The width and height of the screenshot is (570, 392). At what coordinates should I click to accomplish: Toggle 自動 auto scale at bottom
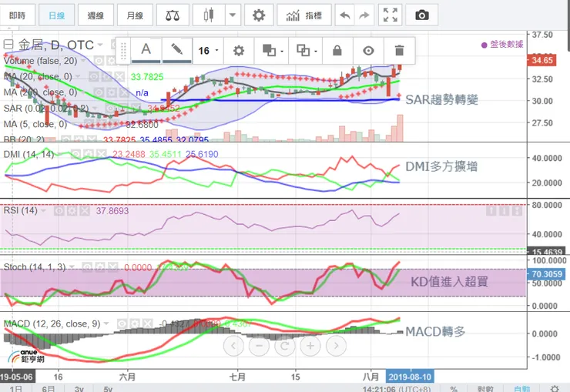[x=522, y=389]
